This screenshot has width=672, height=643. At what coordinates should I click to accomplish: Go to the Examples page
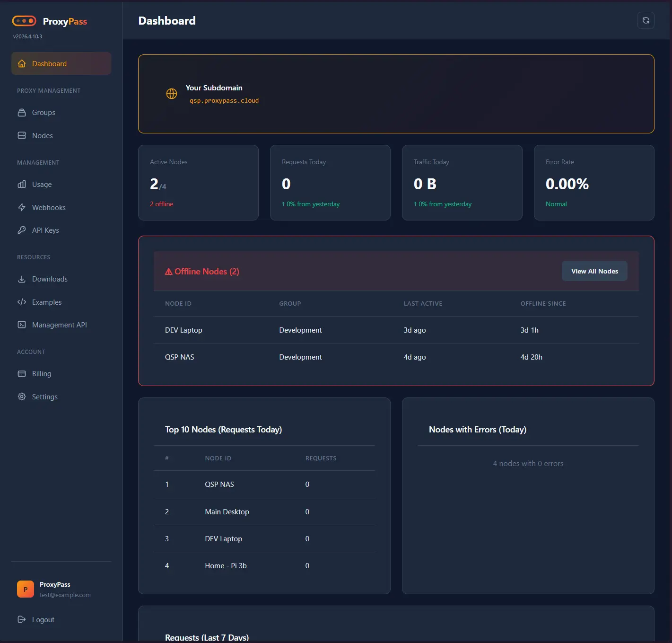point(61,302)
